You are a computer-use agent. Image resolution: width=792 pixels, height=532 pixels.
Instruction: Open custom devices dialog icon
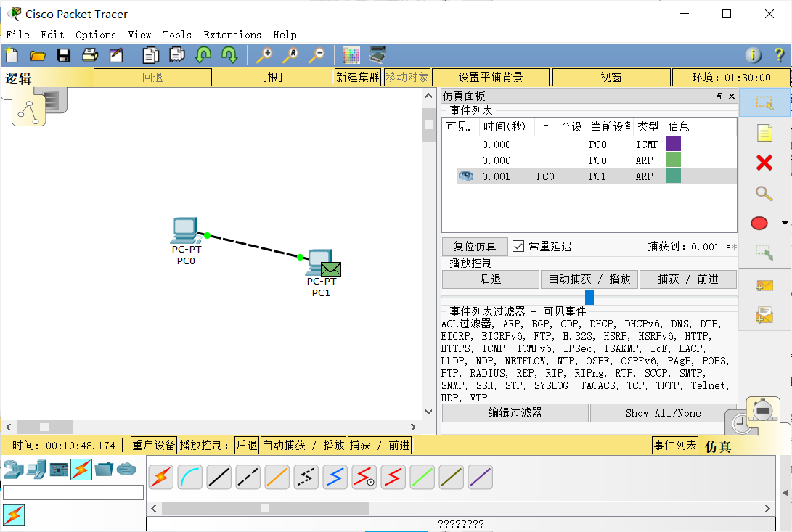(x=377, y=54)
